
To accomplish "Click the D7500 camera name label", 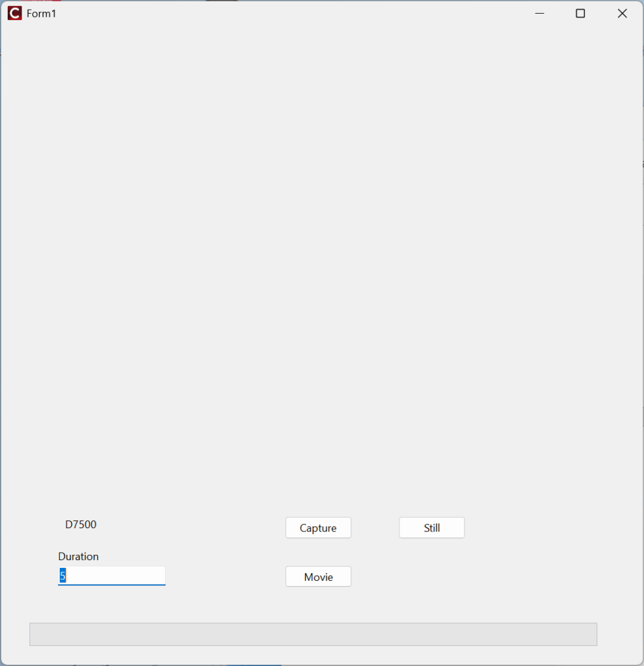I will 81,525.
